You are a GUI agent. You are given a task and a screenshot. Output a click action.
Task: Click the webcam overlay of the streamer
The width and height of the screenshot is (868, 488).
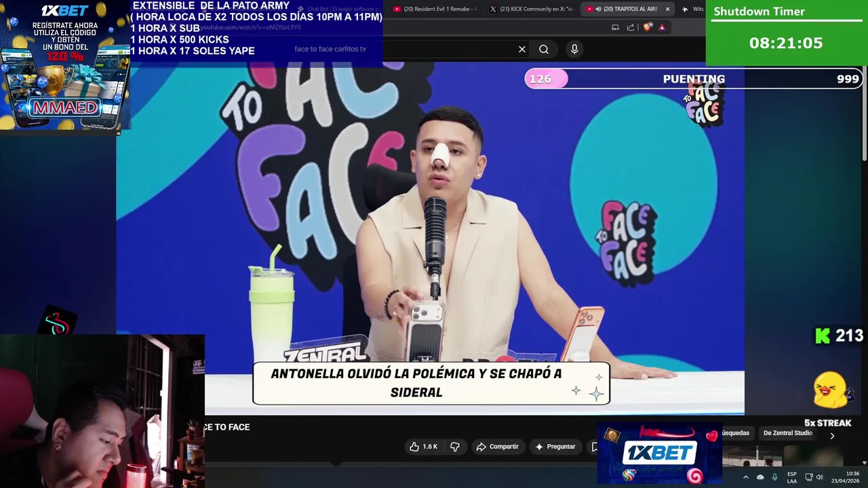click(x=102, y=411)
